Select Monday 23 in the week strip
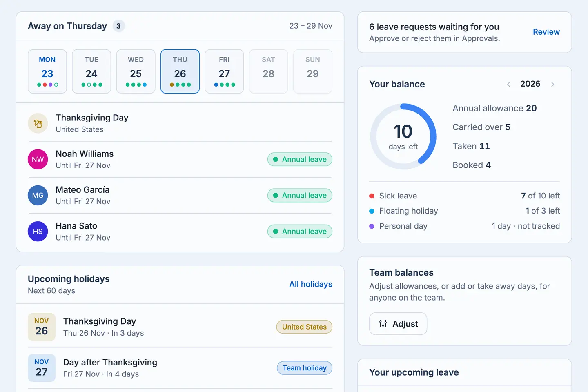This screenshot has width=588, height=392. click(47, 71)
